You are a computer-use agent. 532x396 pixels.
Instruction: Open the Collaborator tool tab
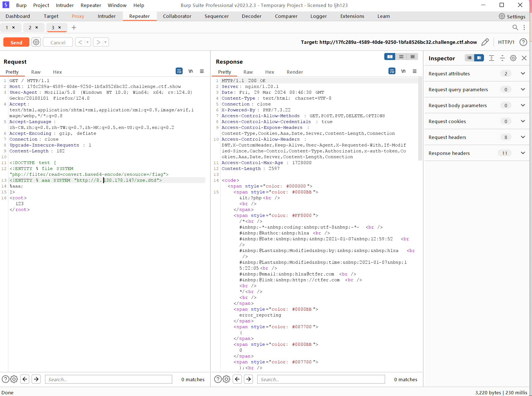click(x=177, y=16)
